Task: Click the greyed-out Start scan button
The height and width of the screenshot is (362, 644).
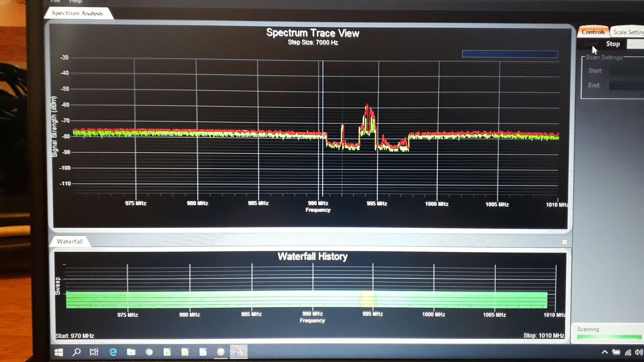Action: 590,44
